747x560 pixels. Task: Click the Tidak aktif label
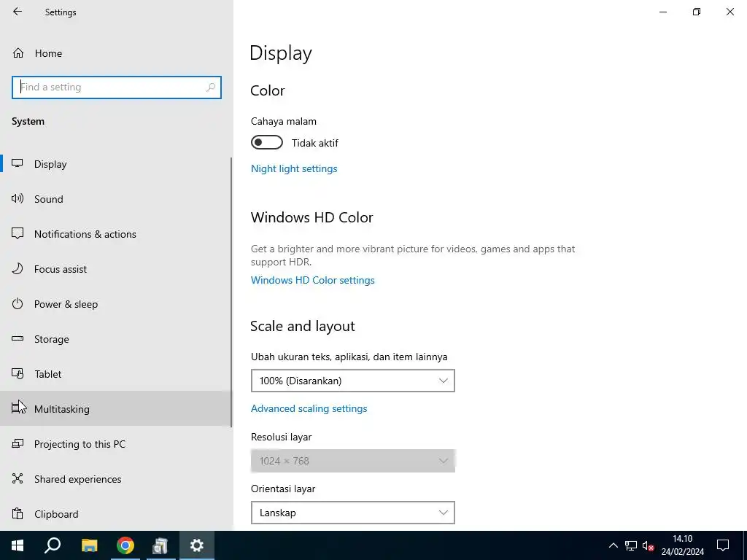tap(315, 143)
